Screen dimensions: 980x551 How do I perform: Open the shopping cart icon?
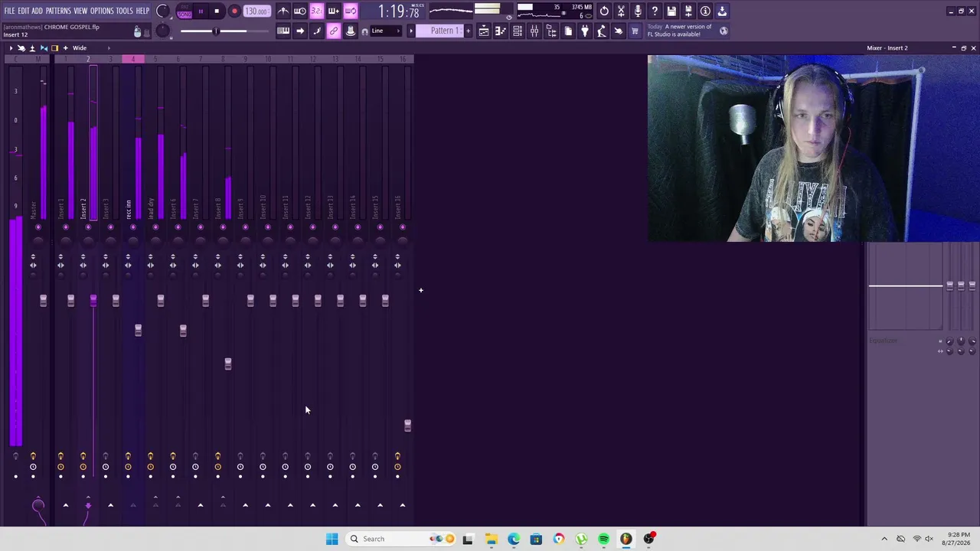635,31
